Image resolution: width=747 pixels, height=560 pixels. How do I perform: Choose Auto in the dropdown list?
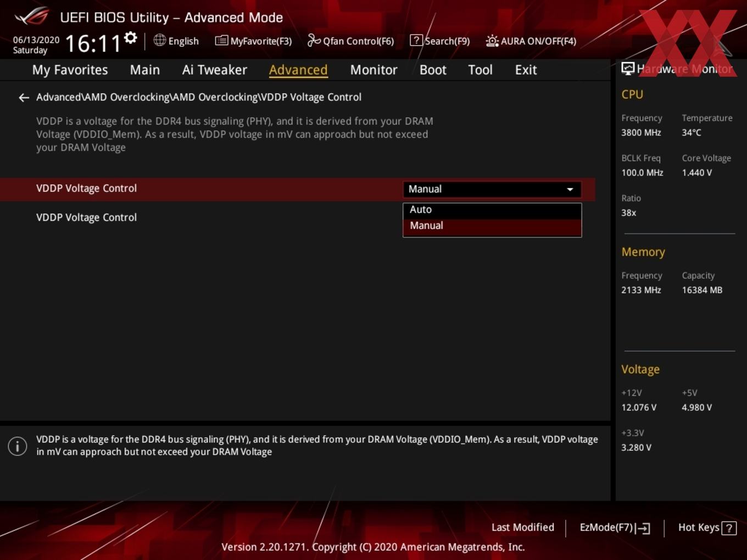pyautogui.click(x=492, y=210)
